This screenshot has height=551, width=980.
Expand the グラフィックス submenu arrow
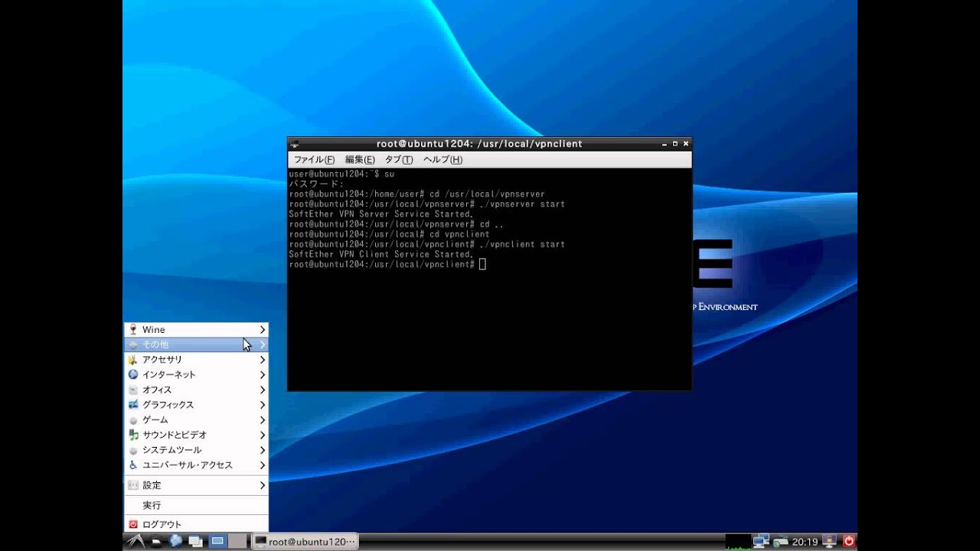click(x=262, y=405)
